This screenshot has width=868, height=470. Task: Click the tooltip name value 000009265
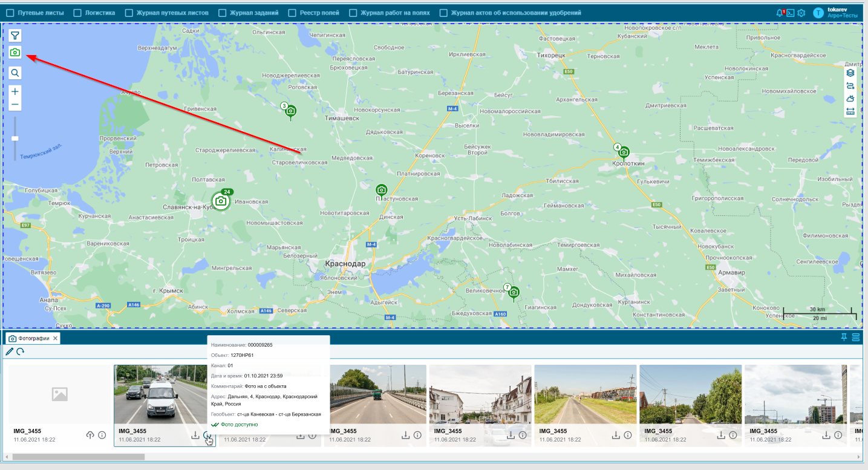tap(260, 345)
